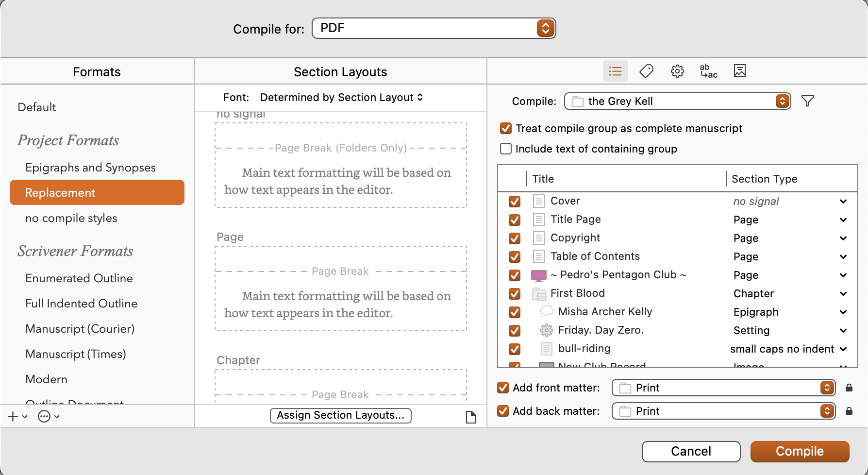Uncheck Treat compile group as complete manuscript
This screenshot has width=868, height=475.
coord(506,128)
